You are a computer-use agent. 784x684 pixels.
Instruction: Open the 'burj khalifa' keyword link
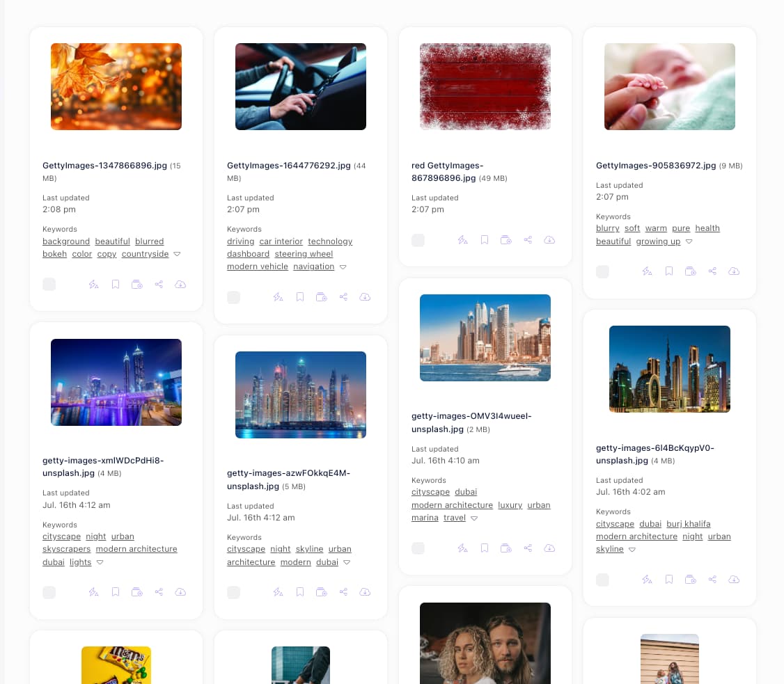point(688,524)
